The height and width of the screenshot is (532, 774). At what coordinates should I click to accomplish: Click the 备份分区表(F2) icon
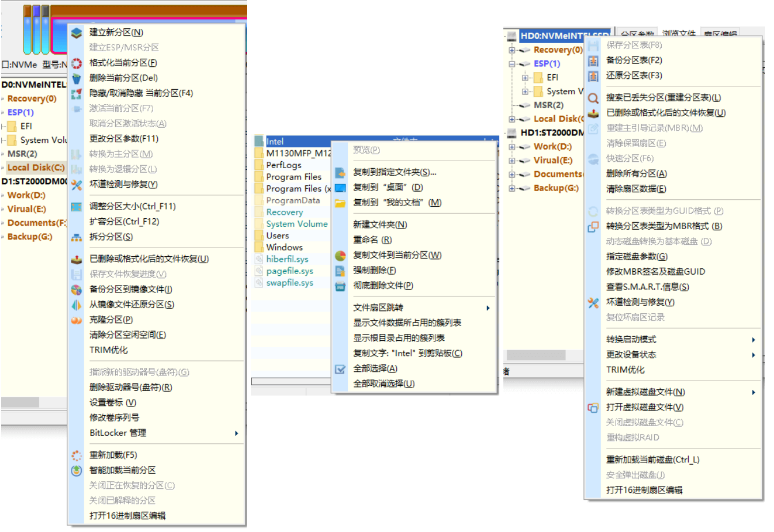(x=593, y=60)
